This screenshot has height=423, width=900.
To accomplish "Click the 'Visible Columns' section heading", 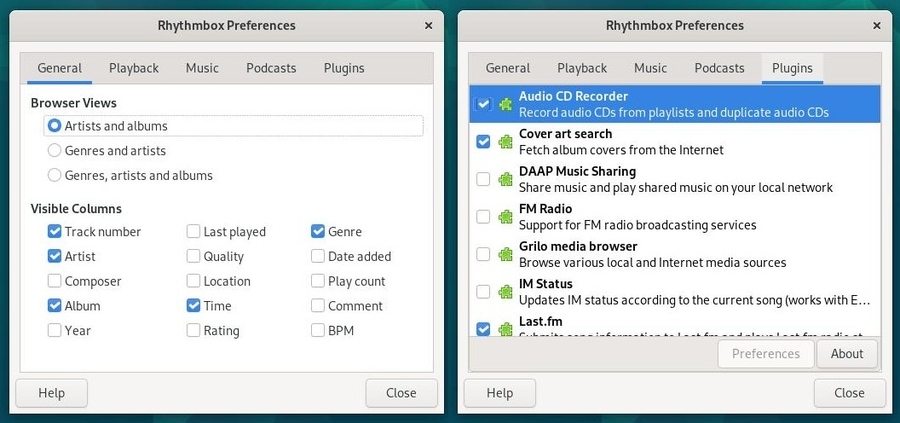I will click(76, 209).
